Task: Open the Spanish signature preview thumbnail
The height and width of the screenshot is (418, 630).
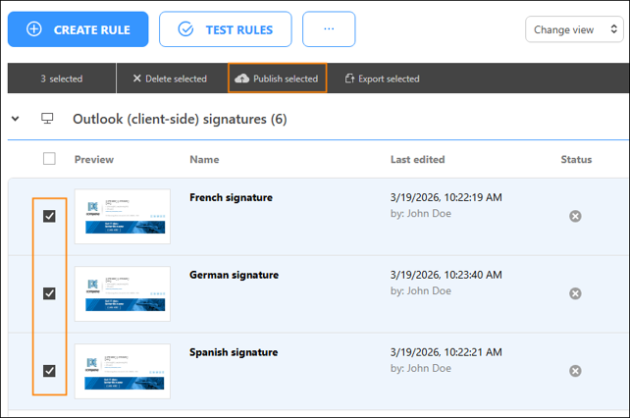Action: [x=123, y=371]
